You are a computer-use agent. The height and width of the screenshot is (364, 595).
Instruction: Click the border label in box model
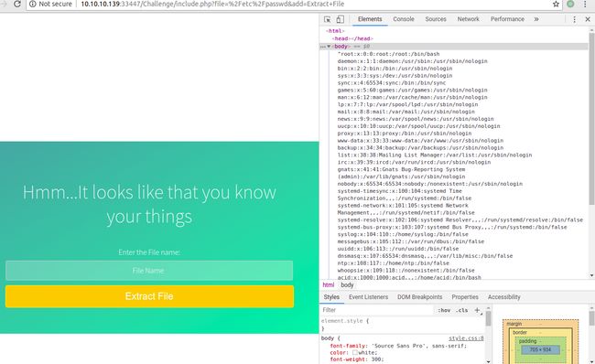point(520,332)
